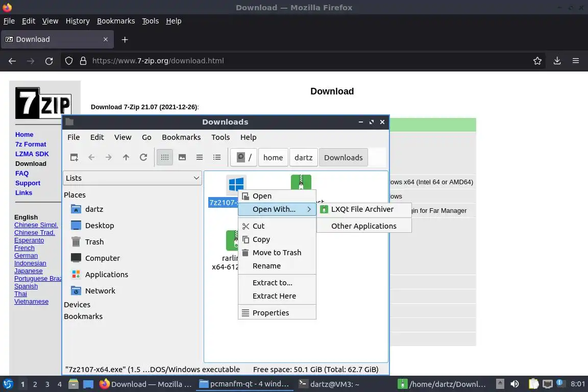Open Bookmarks menu in Downloads window
Screen dimensions: 588x392
coord(181,137)
